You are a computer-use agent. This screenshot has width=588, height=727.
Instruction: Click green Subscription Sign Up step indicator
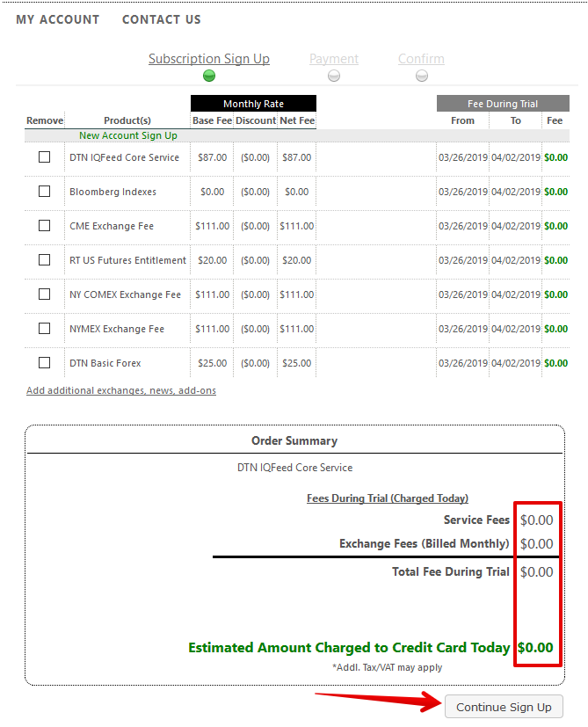pos(209,76)
